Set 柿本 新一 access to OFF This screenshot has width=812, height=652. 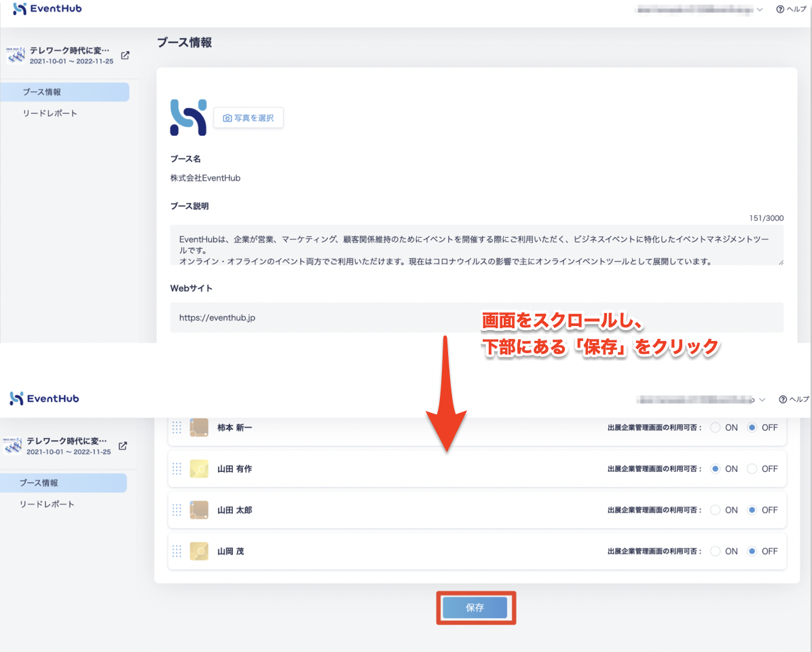click(752, 428)
